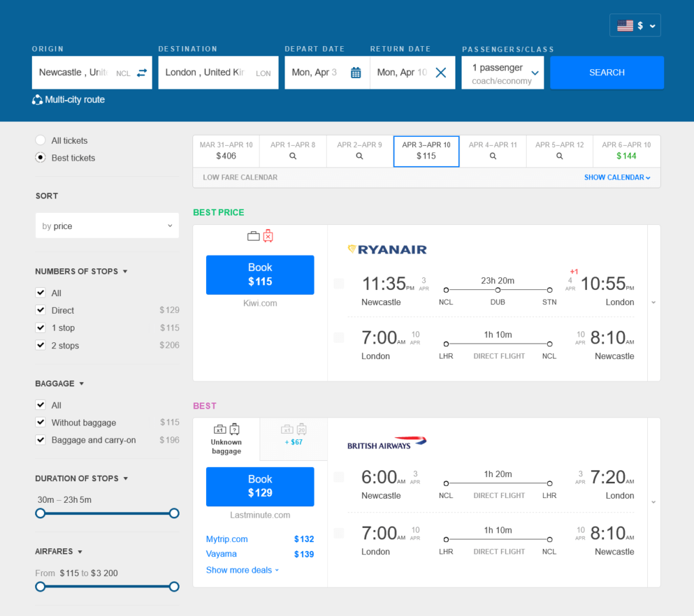Select All tickets radio button
Image resolution: width=694 pixels, height=616 pixels.
point(40,140)
